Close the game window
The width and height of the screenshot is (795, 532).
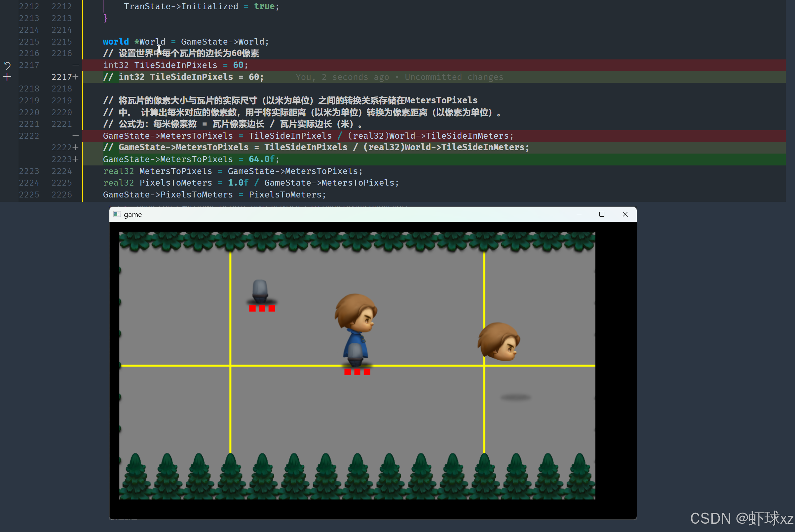[625, 214]
